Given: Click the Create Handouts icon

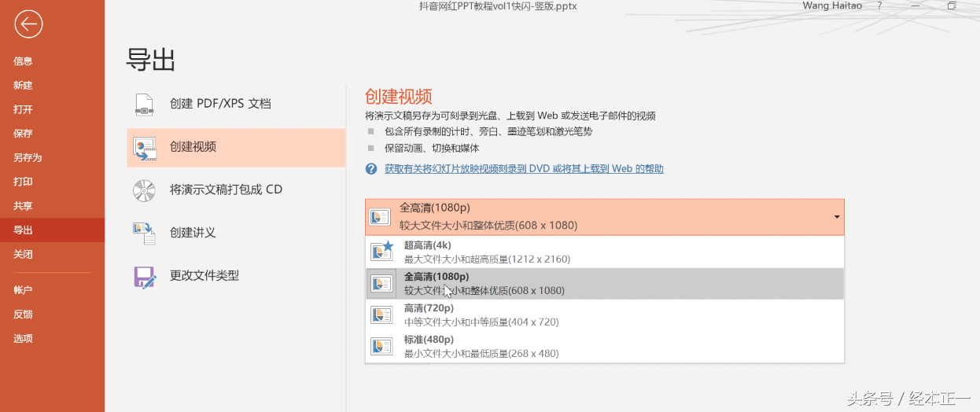Looking at the screenshot, I should pos(145,234).
